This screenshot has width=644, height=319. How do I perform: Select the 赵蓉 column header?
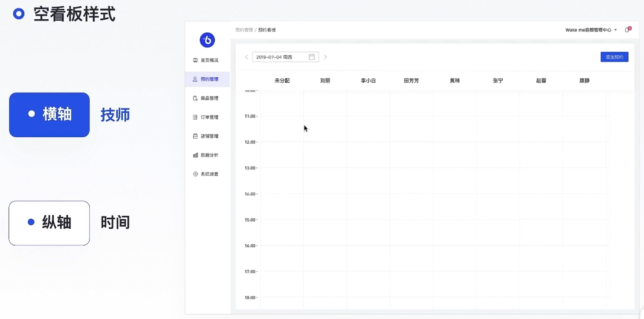[x=541, y=80]
